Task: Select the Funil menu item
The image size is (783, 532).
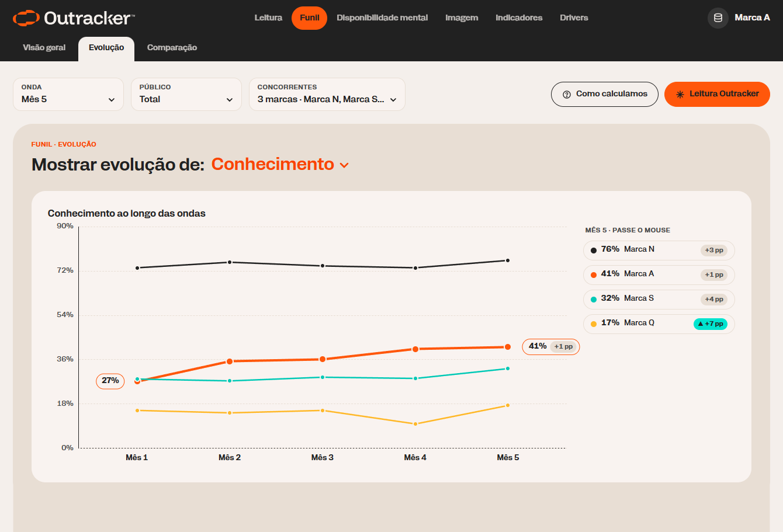Action: pyautogui.click(x=310, y=18)
